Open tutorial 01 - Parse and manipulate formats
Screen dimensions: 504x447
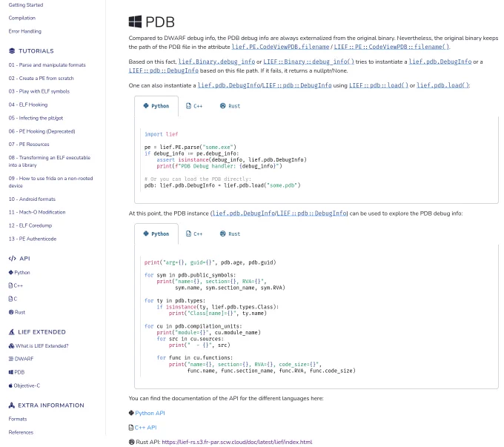tap(47, 65)
